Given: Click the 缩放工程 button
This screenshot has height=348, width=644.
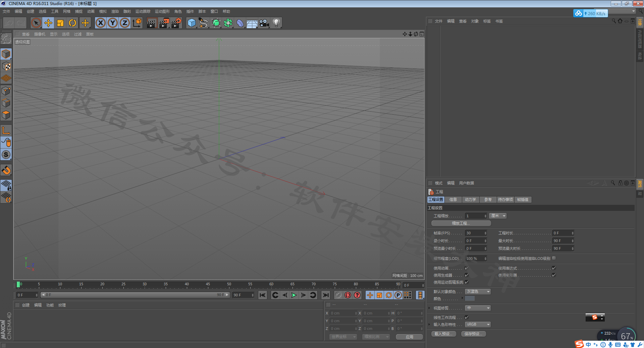Looking at the screenshot, I should pos(461,223).
